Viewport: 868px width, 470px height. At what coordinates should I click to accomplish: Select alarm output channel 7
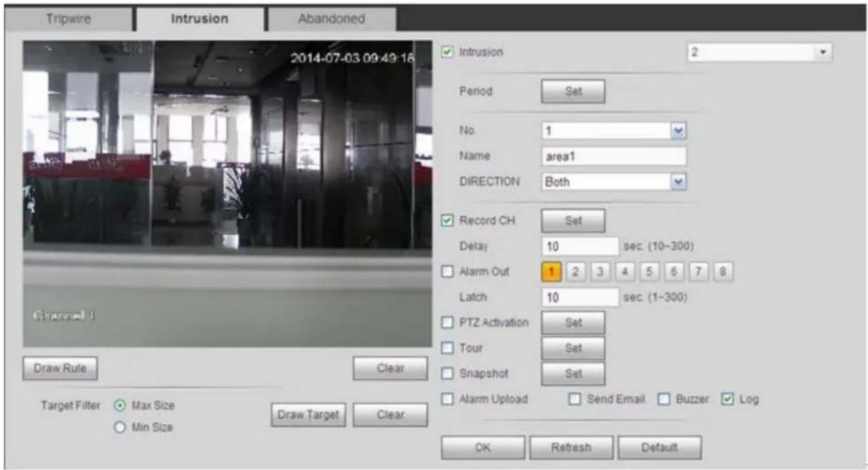[700, 272]
